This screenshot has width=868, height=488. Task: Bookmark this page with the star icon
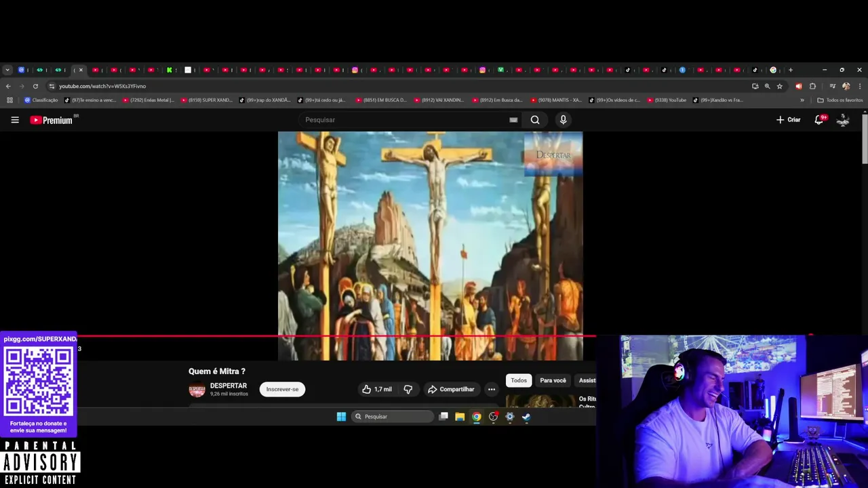point(780,86)
